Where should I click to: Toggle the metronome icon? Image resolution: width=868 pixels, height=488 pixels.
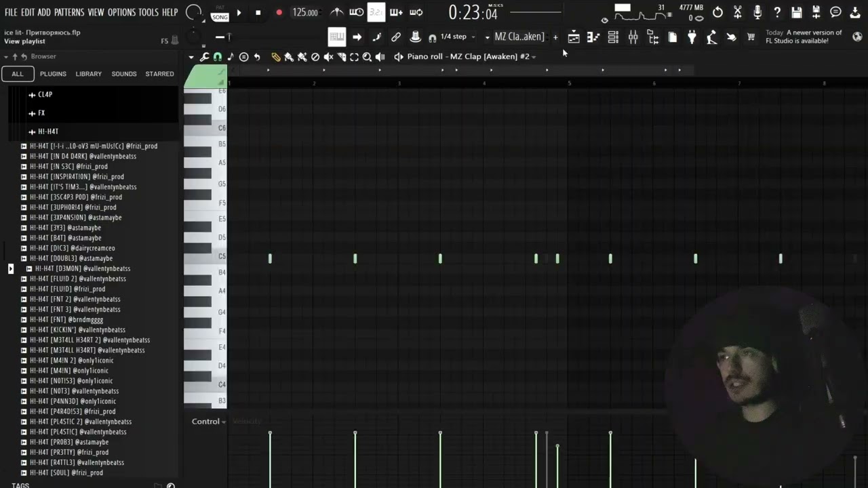337,12
